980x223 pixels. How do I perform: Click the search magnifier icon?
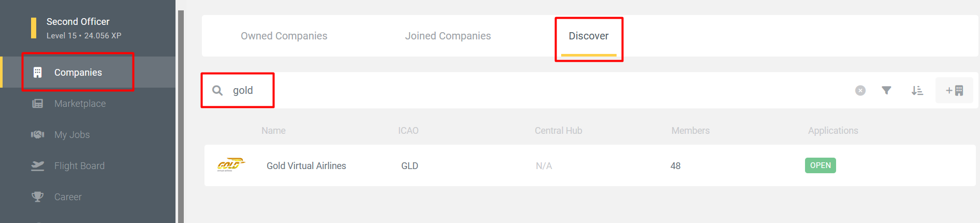217,91
